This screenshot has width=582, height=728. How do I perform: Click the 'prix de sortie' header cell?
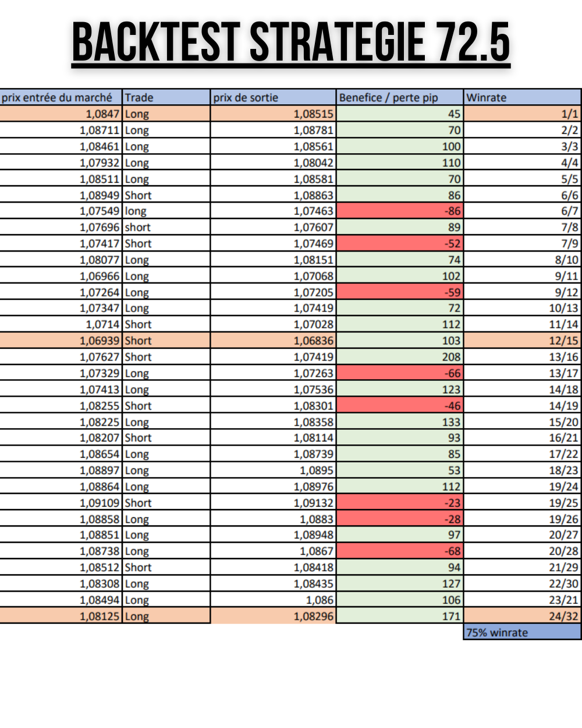pos(272,97)
